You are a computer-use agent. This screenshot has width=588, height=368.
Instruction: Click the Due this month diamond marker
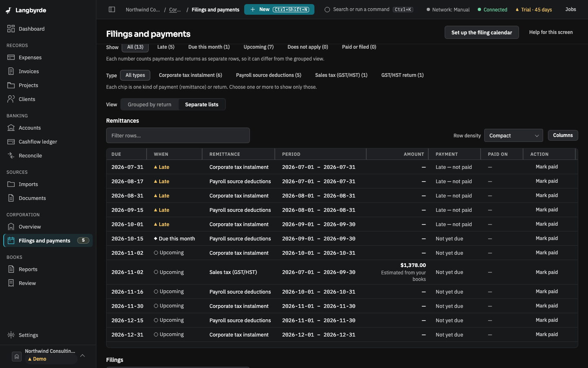click(x=156, y=238)
